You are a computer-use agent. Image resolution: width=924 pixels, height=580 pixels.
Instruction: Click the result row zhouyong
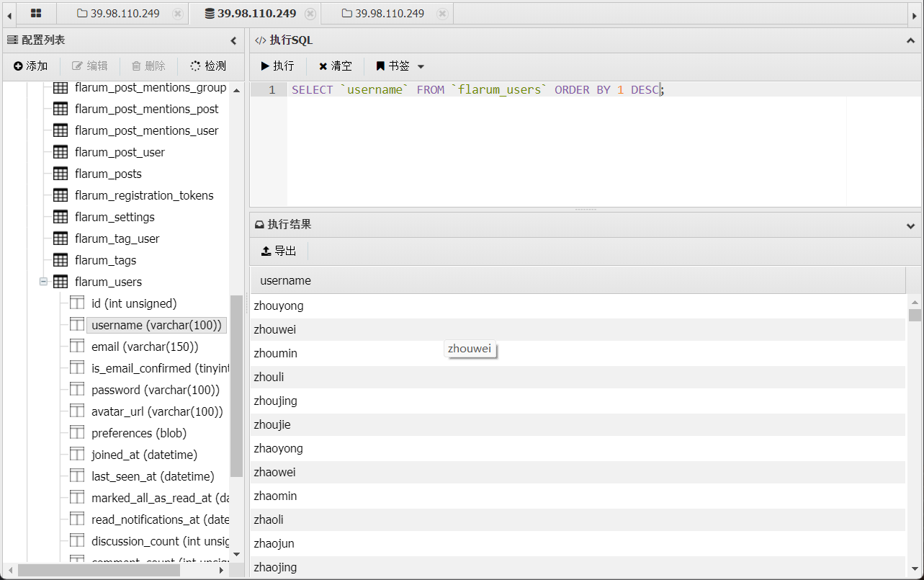pos(578,305)
